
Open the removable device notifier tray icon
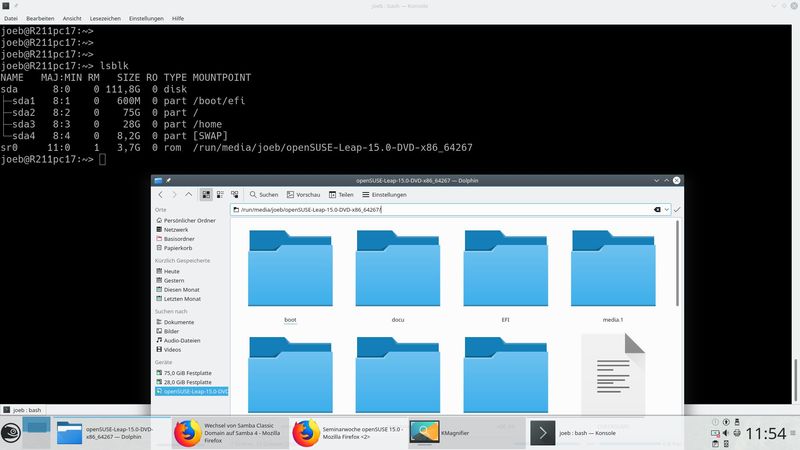point(737,422)
